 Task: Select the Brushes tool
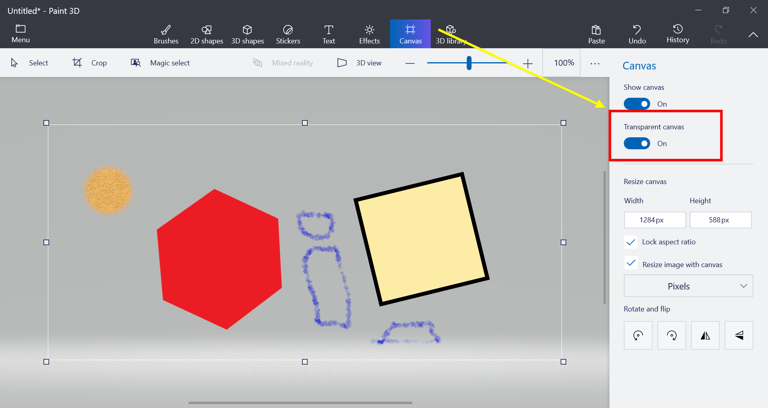pyautogui.click(x=166, y=34)
